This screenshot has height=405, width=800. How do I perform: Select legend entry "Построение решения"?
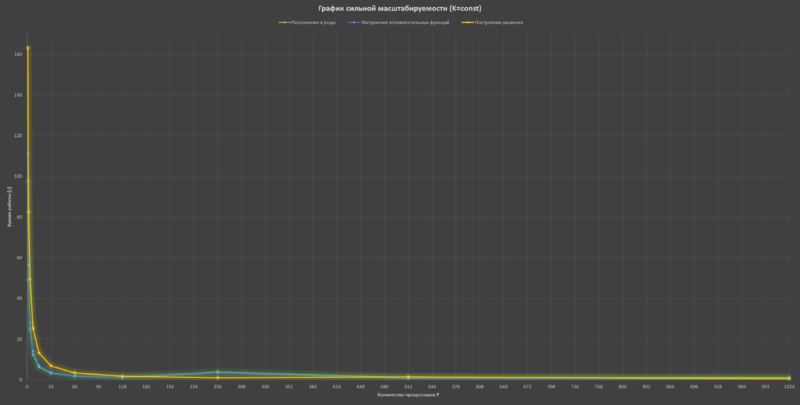click(498, 22)
